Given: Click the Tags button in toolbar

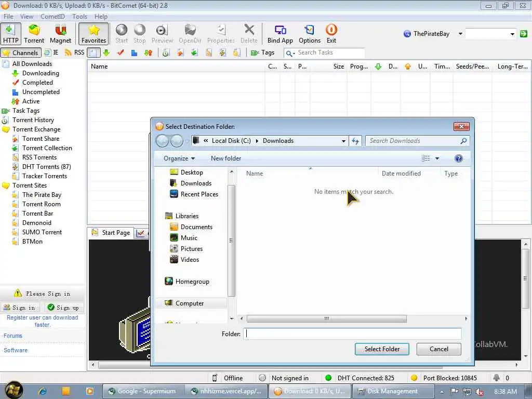Looking at the screenshot, I should (x=262, y=52).
